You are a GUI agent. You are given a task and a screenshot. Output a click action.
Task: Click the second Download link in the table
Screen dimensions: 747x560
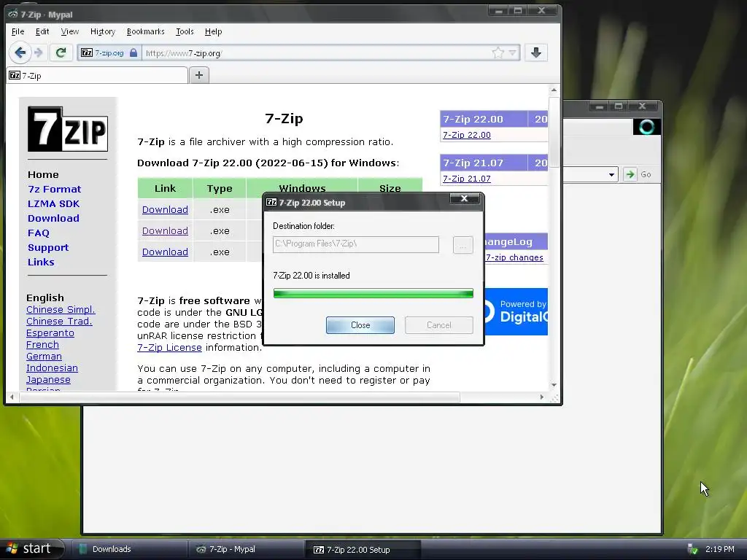pyautogui.click(x=165, y=231)
